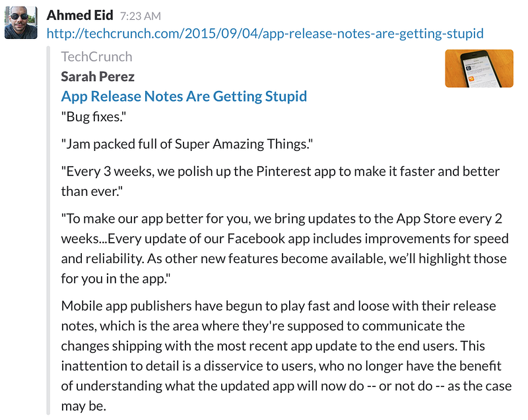The width and height of the screenshot is (528, 420).
Task: Click the "Jam packed full of Super Amazing Things" line
Action: (187, 144)
